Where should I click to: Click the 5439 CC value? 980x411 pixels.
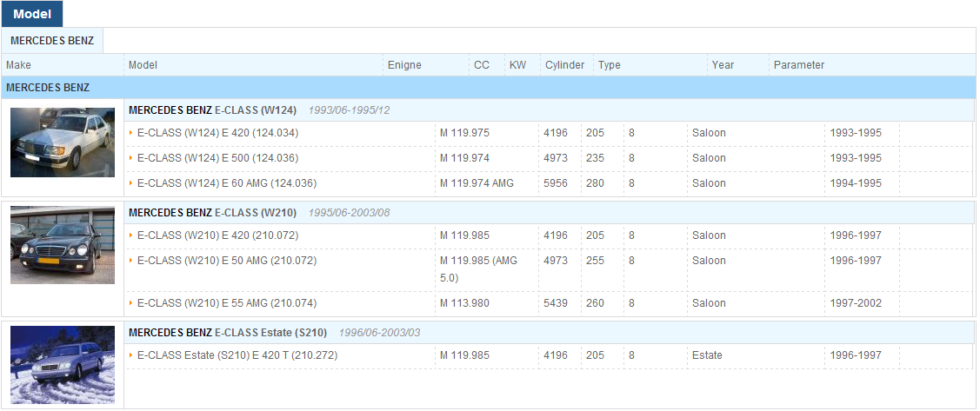557,303
